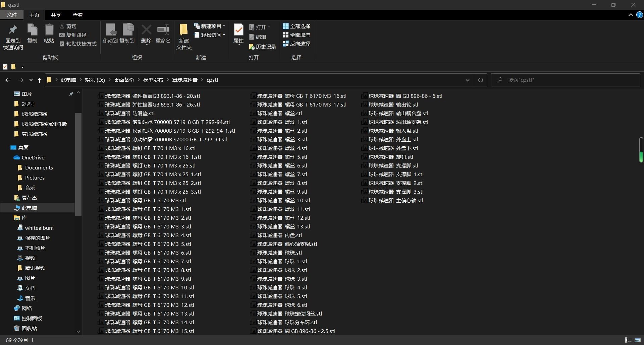This screenshot has width=644, height=345.
Task: Click the Edit (编辑) command
Action: pyautogui.click(x=258, y=37)
